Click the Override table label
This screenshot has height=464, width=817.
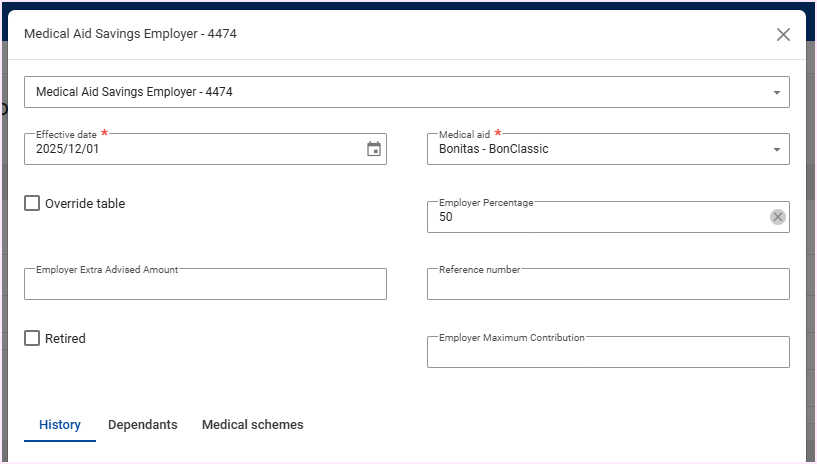point(85,203)
